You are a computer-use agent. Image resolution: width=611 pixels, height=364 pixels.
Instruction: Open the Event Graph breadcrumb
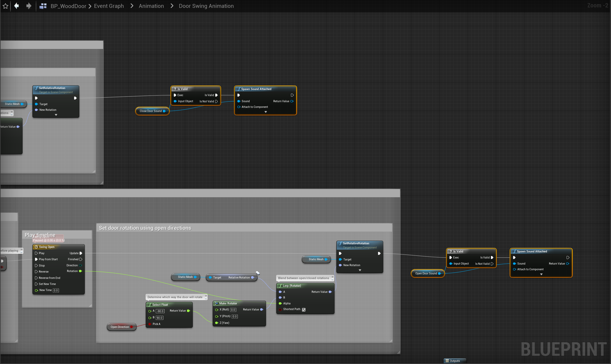point(109,6)
